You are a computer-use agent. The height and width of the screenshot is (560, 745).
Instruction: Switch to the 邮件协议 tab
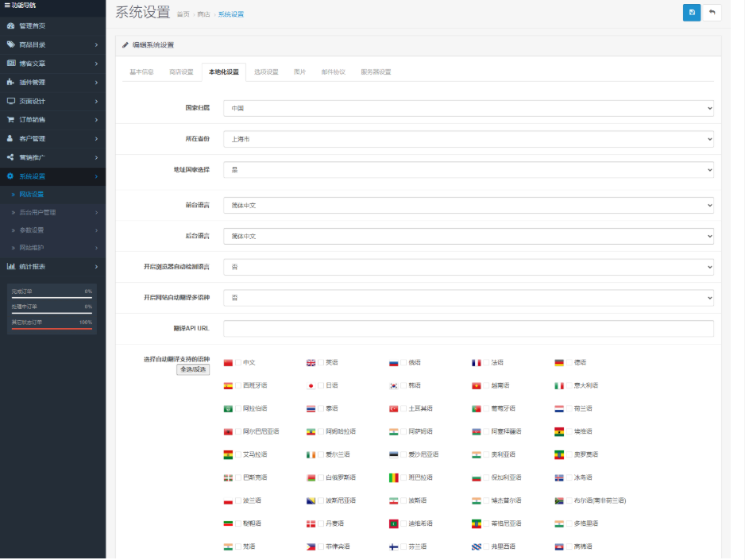click(x=333, y=72)
